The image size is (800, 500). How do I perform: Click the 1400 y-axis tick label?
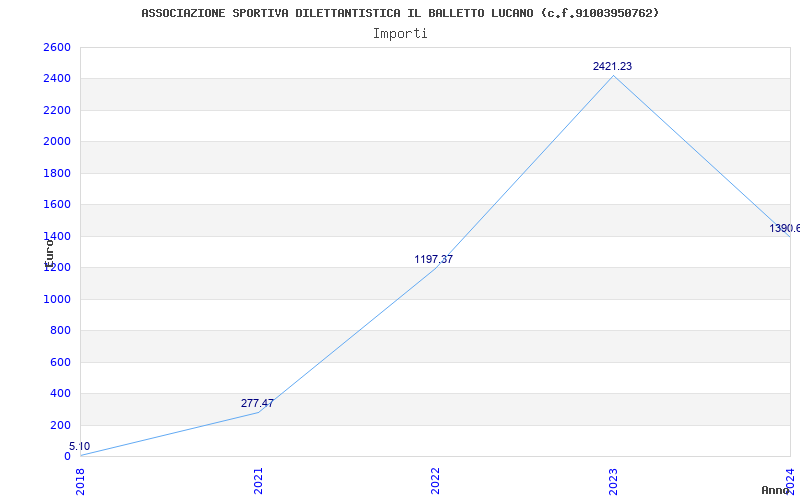click(x=57, y=236)
